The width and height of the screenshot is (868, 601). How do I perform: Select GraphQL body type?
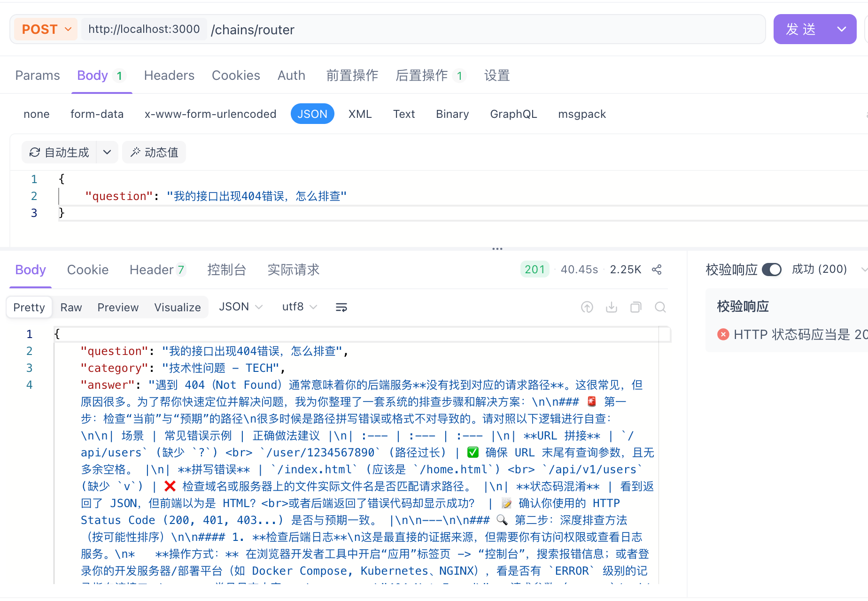(x=513, y=114)
